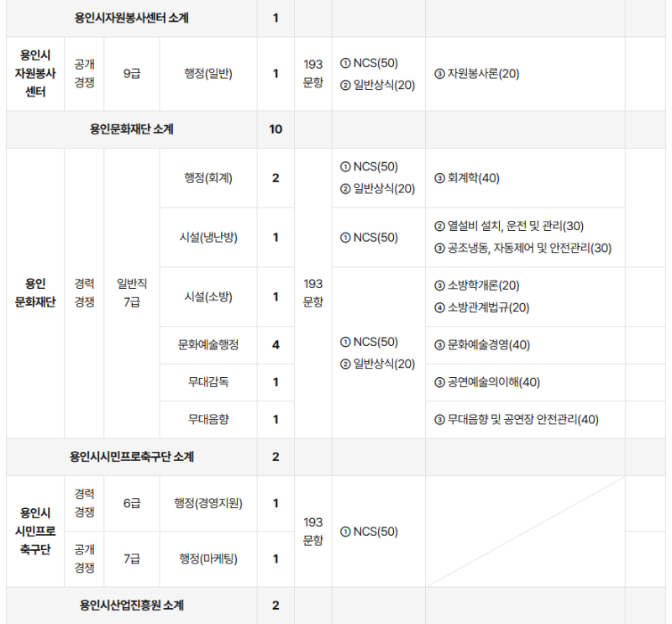Click the '9급' grade cell
Screen dimensions: 672x624
[132, 74]
